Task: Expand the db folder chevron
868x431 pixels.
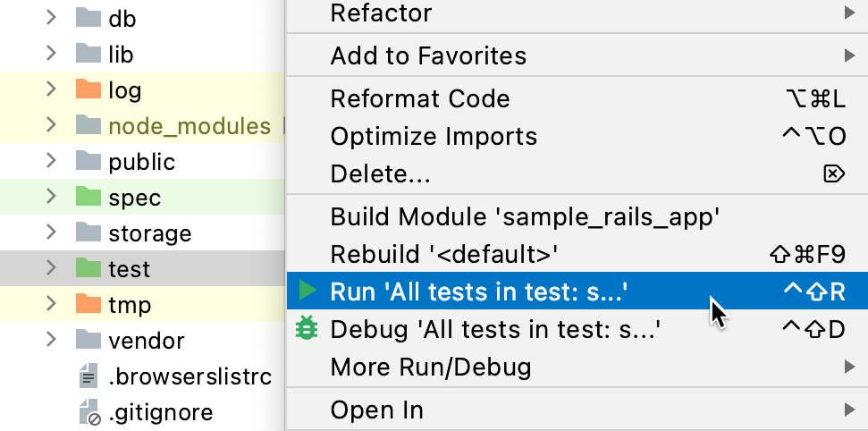Action: 52,18
